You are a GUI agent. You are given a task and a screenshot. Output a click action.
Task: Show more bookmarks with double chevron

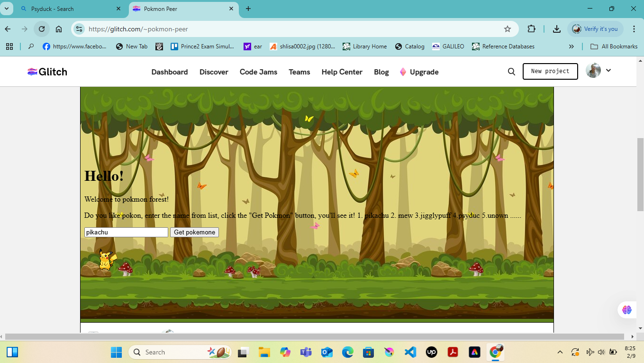click(x=571, y=47)
